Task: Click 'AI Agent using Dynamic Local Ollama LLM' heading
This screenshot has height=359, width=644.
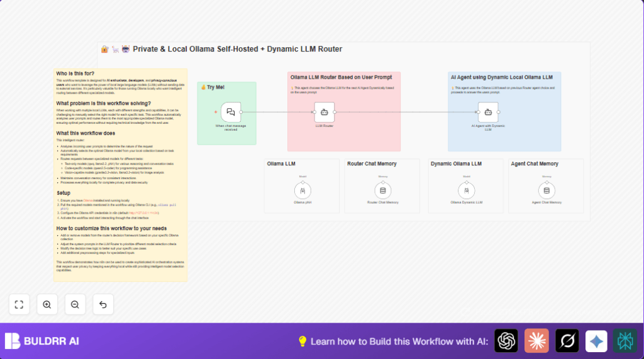Action: click(501, 77)
